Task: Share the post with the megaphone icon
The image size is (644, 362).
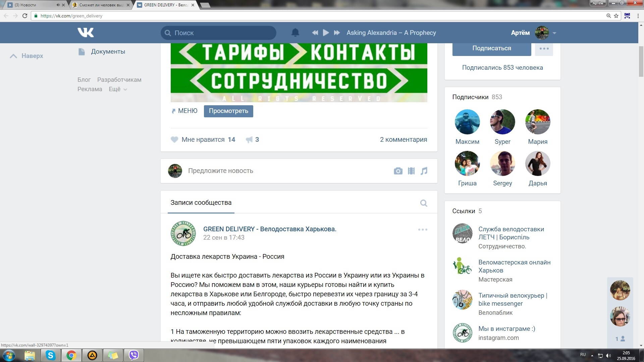Action: [x=249, y=139]
